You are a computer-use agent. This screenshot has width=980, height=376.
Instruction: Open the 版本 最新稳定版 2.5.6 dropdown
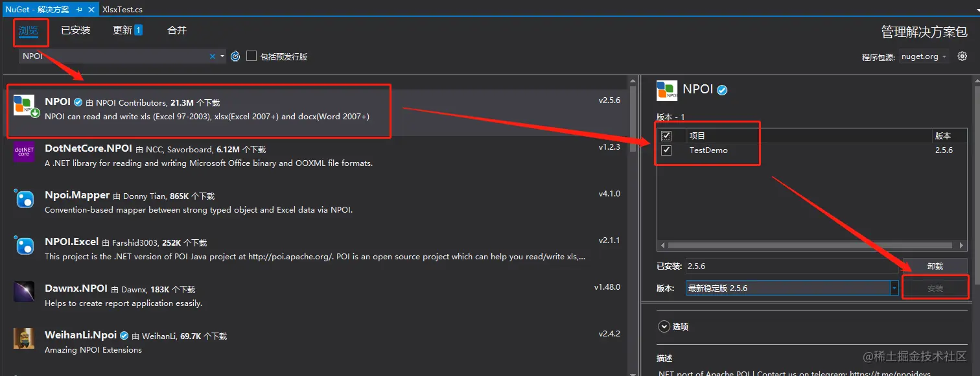pos(792,288)
